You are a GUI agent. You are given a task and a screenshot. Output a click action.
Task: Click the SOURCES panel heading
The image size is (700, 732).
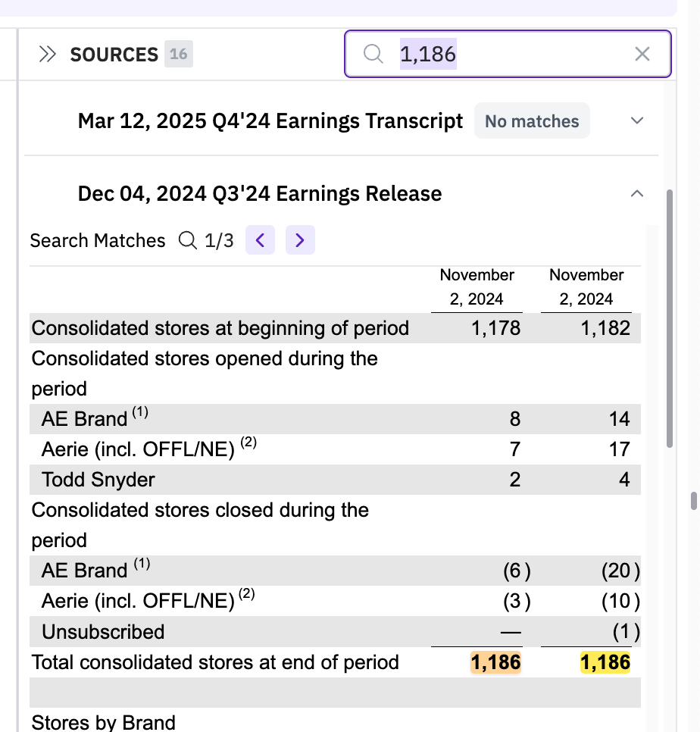pos(114,55)
